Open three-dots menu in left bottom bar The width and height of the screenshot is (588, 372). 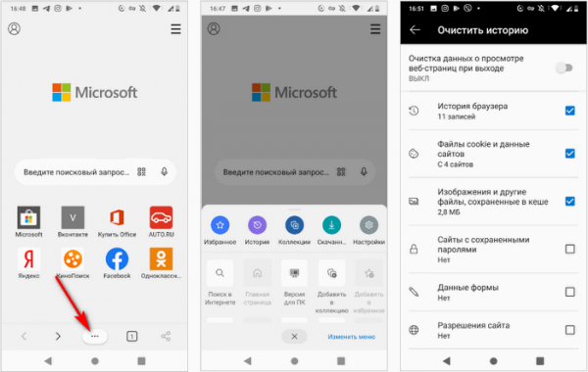click(x=94, y=337)
